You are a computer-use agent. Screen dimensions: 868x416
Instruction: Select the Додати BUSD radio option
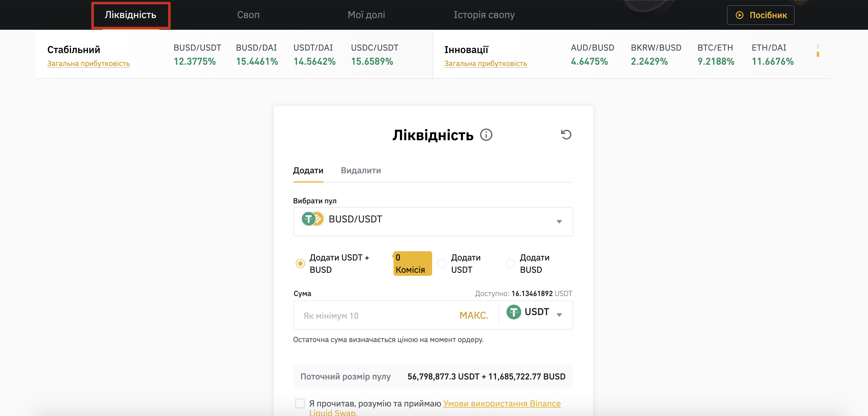(510, 264)
